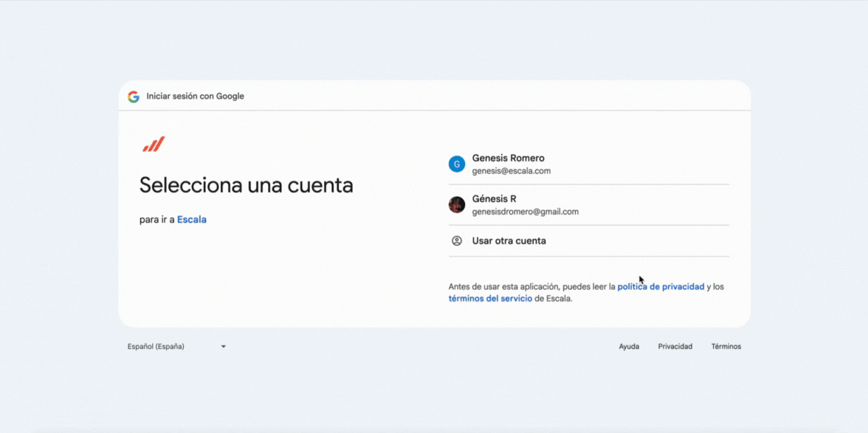Click the Iniciar sesión con Google header text
This screenshot has width=868, height=433.
tap(195, 97)
